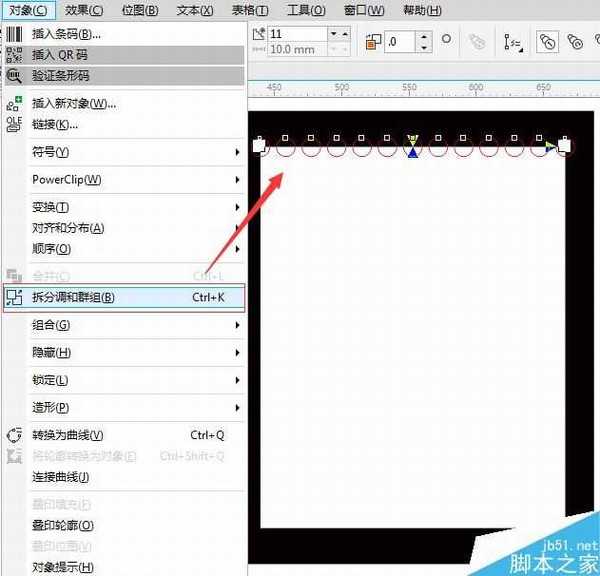Click 叠印轮廓 menu entry
This screenshot has width=600, height=576.
tap(63, 525)
